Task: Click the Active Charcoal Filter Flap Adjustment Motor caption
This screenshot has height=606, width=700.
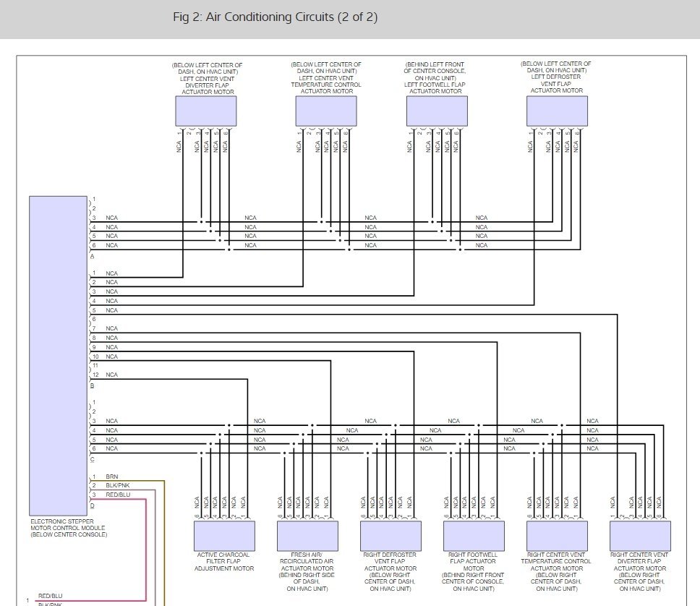Action: 225,562
